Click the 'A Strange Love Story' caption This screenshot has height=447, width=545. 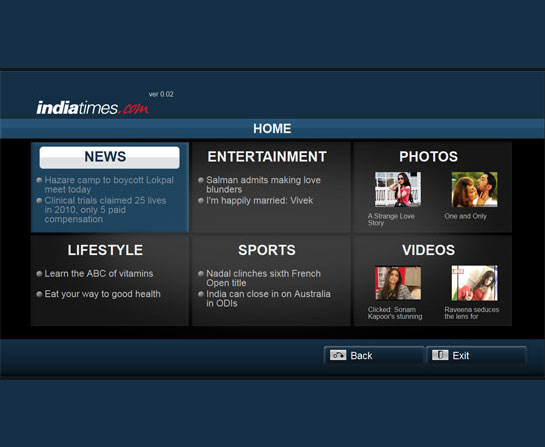pos(391,219)
